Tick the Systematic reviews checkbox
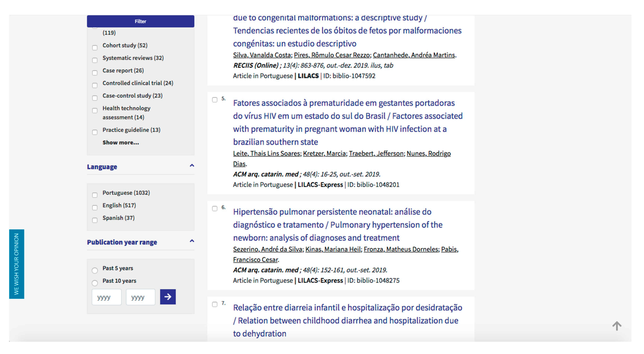 click(95, 60)
